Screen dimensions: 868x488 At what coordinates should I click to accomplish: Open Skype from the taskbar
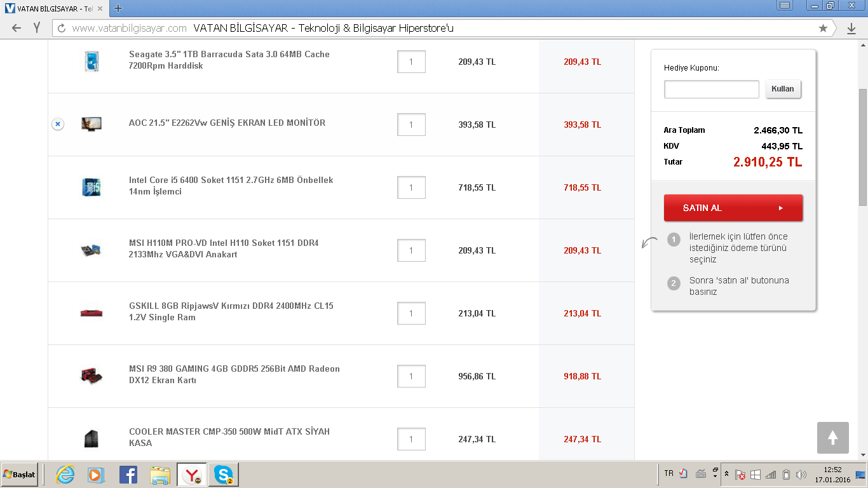pyautogui.click(x=224, y=475)
